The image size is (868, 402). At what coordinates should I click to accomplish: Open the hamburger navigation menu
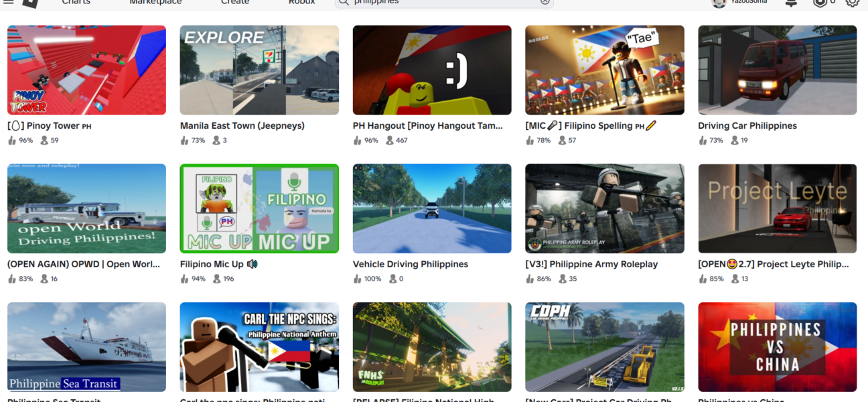[x=9, y=2]
